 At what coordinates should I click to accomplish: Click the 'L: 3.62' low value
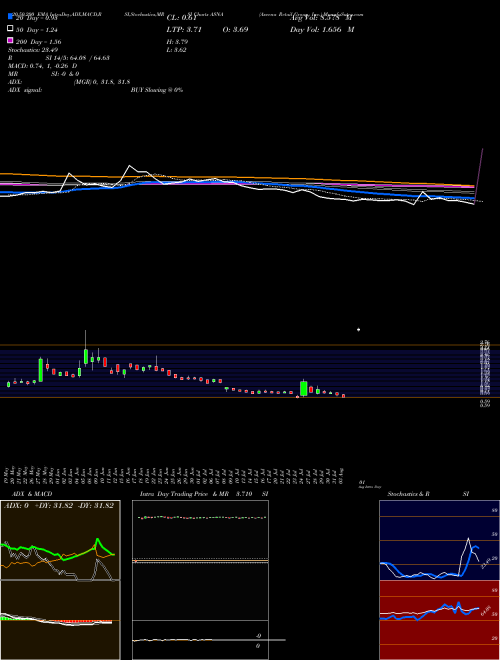(176, 50)
